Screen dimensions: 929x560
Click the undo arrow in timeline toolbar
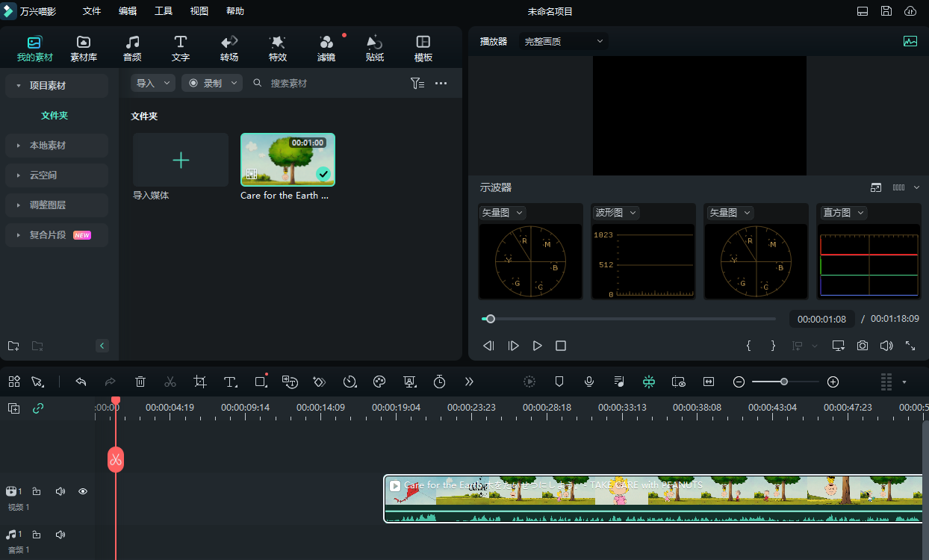coord(81,382)
